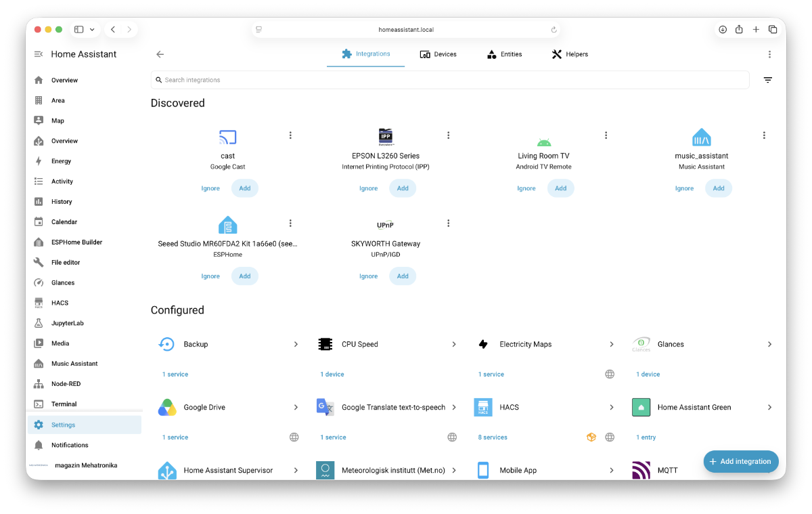This screenshot has width=812, height=514.
Task: Open Notifications panel
Action: coord(85,445)
